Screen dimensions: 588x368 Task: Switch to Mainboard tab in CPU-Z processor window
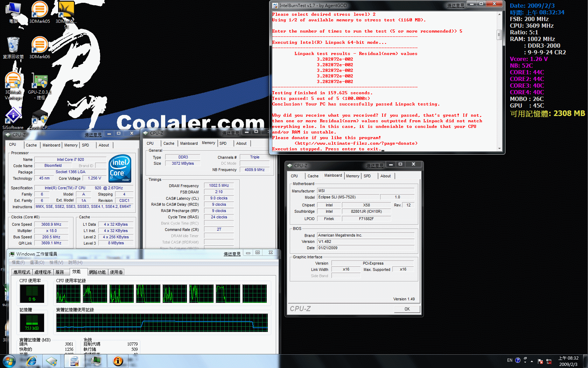pyautogui.click(x=51, y=145)
